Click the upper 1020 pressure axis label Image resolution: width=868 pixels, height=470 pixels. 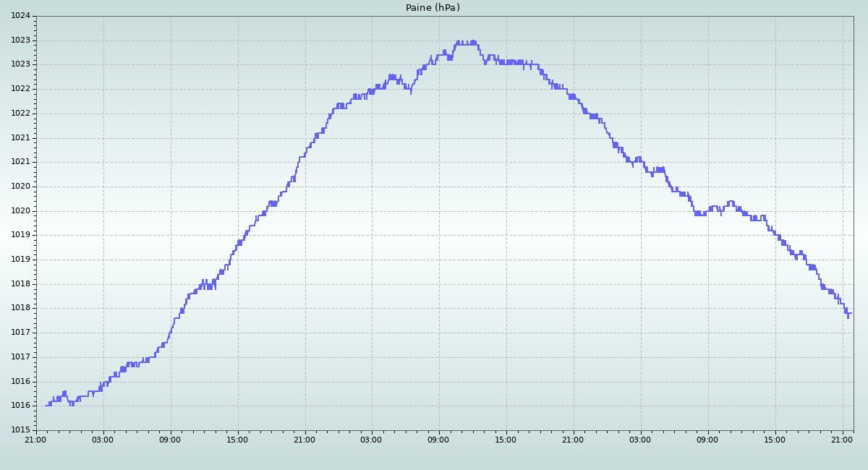[20, 187]
